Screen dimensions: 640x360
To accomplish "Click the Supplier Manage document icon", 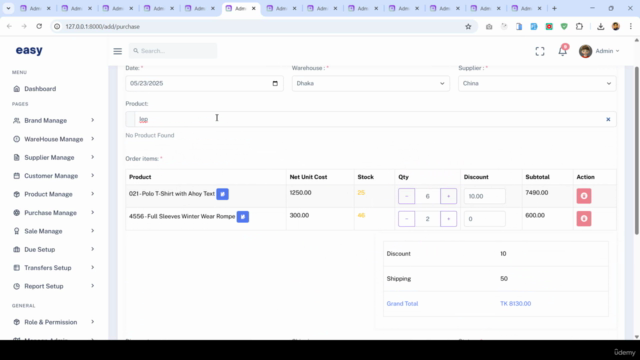I will (16, 157).
